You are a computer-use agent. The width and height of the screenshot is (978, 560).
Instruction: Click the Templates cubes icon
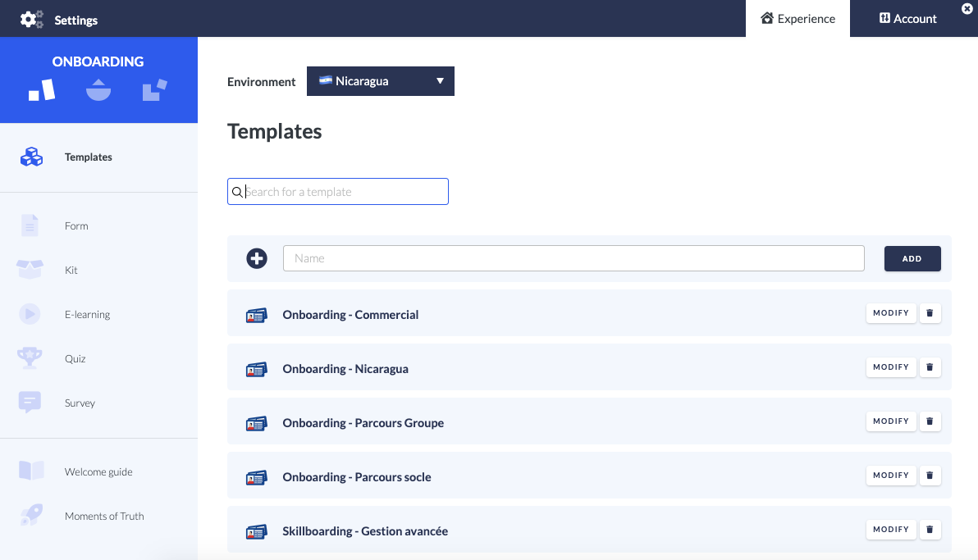[31, 157]
